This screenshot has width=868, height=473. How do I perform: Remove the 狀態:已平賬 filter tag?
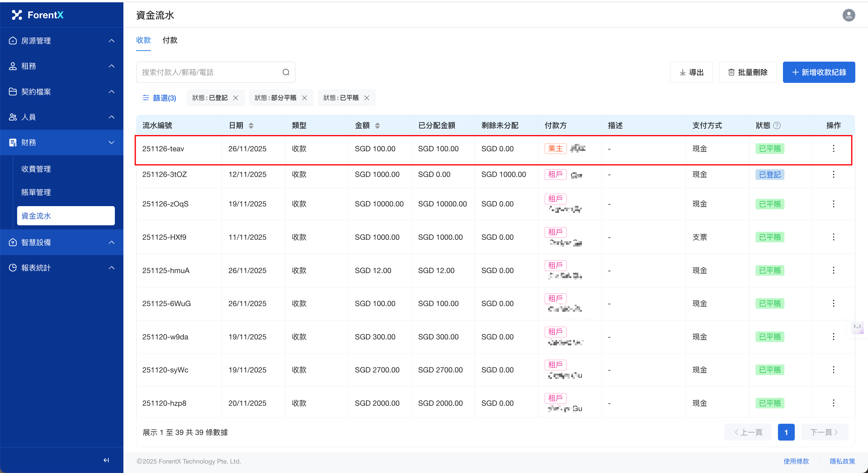click(367, 98)
